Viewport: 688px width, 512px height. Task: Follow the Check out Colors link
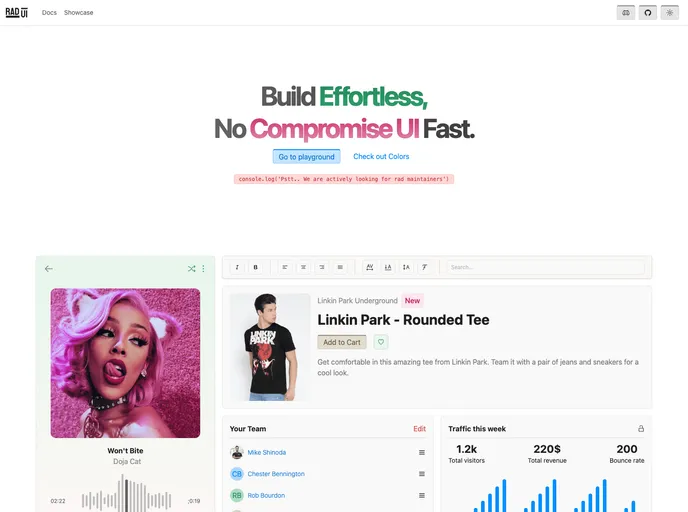tap(381, 157)
